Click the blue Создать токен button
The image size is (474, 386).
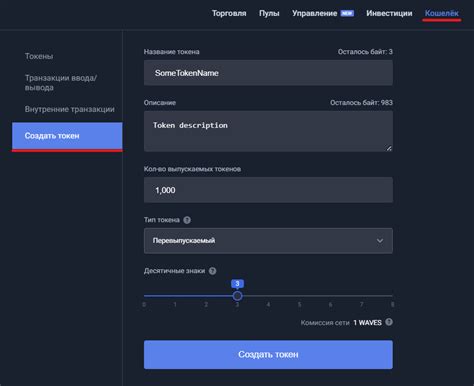click(x=268, y=354)
